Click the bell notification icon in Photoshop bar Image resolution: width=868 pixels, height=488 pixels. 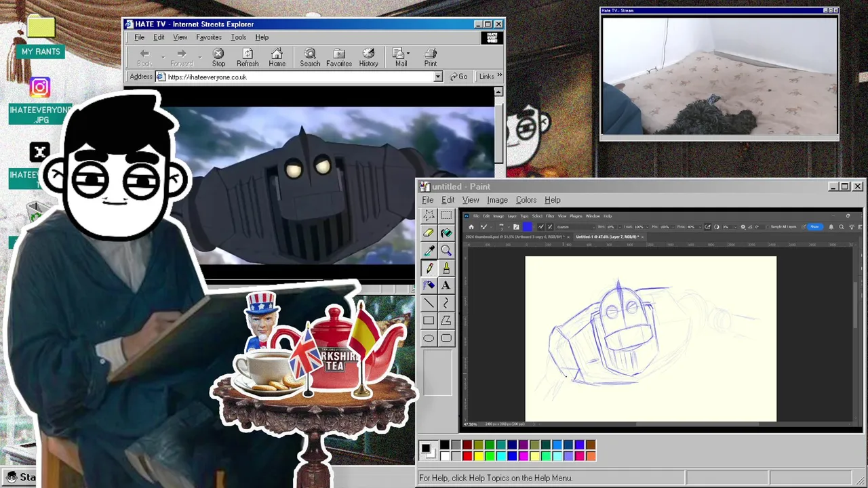point(831,227)
